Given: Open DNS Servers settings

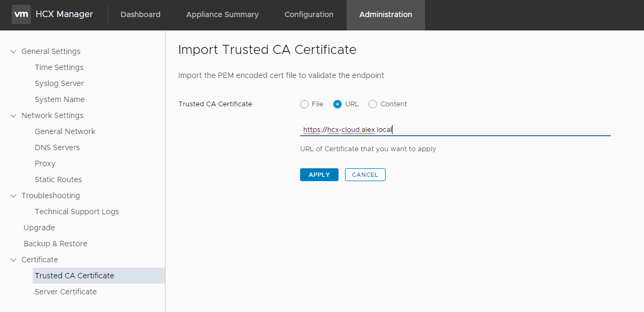Looking at the screenshot, I should coord(57,147).
